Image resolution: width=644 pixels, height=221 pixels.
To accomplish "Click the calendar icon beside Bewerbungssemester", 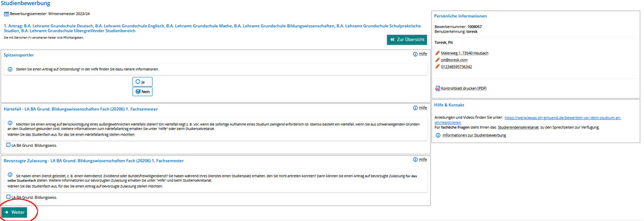I will (x=6, y=13).
